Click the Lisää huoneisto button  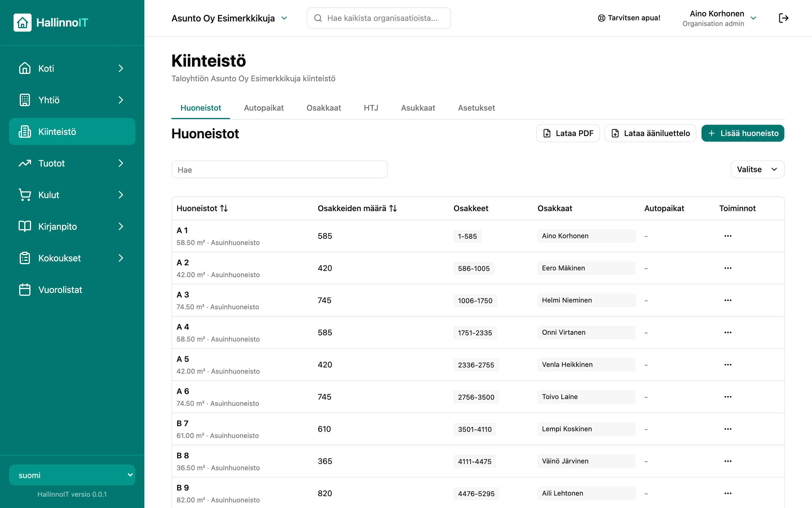click(x=743, y=133)
